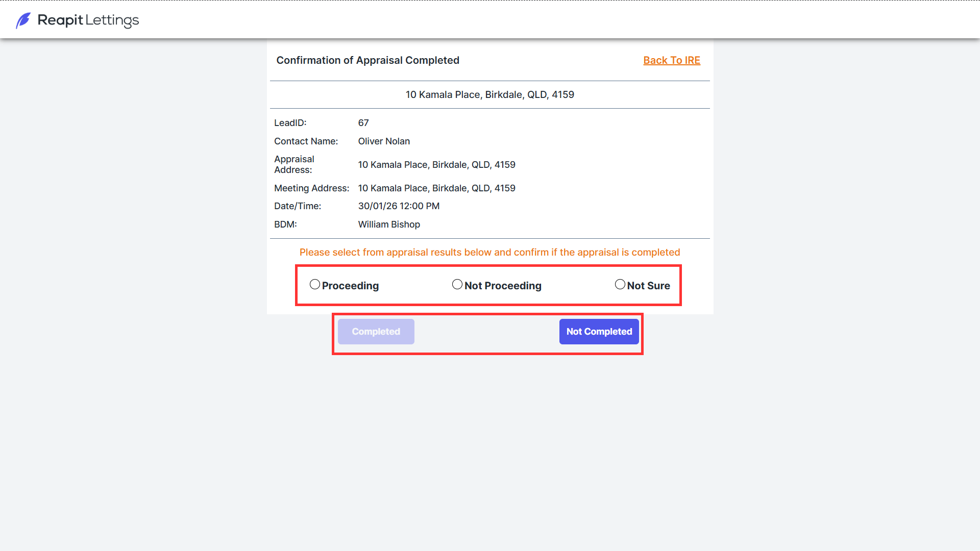Click the Not Proceeding label text

503,286
